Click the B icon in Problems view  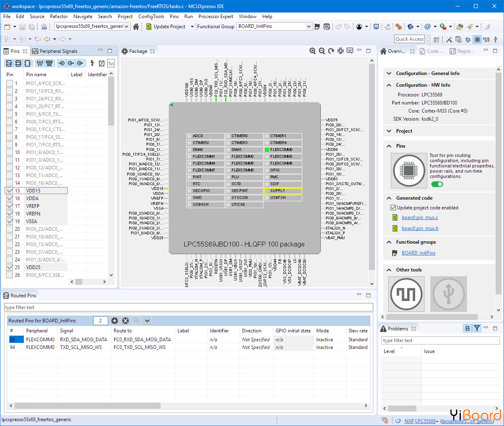467,328
